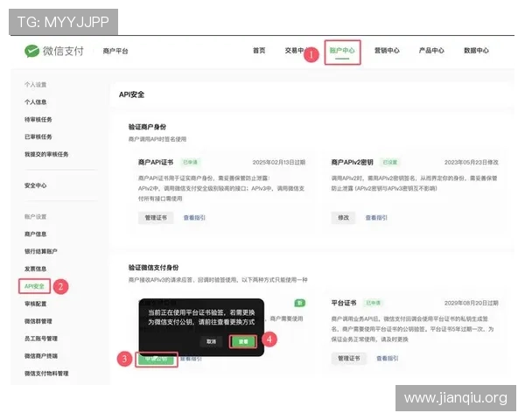Screen dimensions: 525x420
Task: Go to the 营销中心 tab
Action: tap(387, 51)
